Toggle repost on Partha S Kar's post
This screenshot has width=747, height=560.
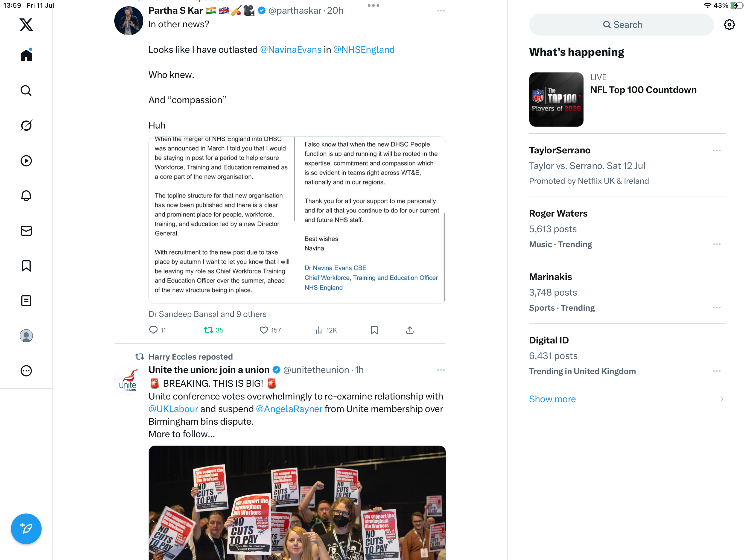point(214,330)
